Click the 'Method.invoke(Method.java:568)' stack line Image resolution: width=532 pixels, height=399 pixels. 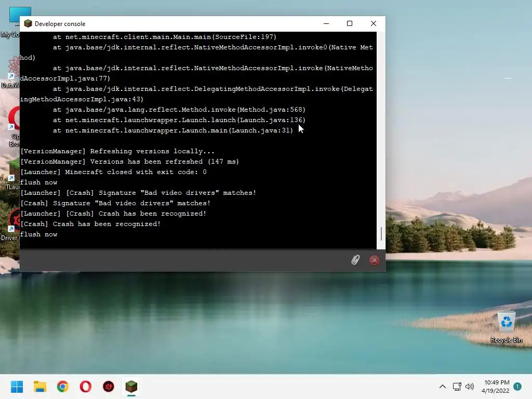tap(179, 110)
